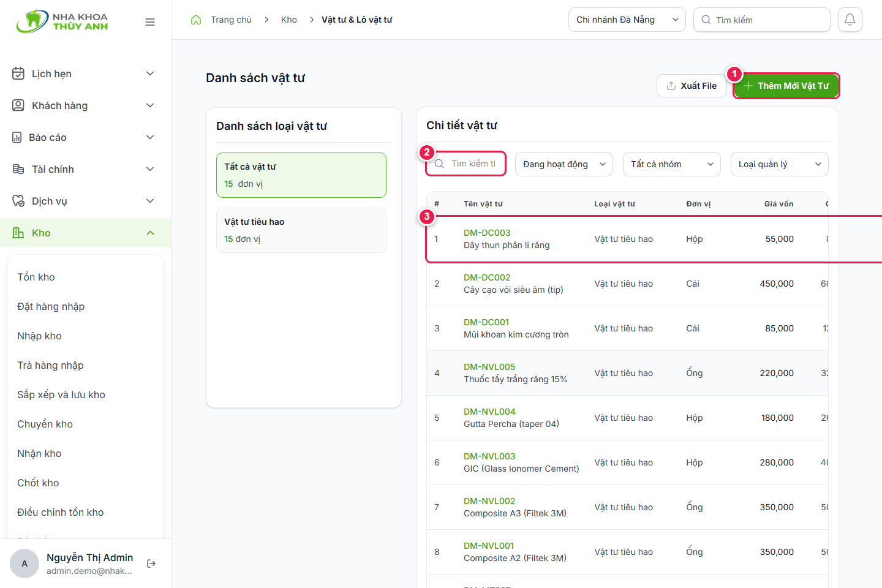Click the Nha Khoa Thùy Anh logo
The height and width of the screenshot is (588, 882).
(62, 21)
